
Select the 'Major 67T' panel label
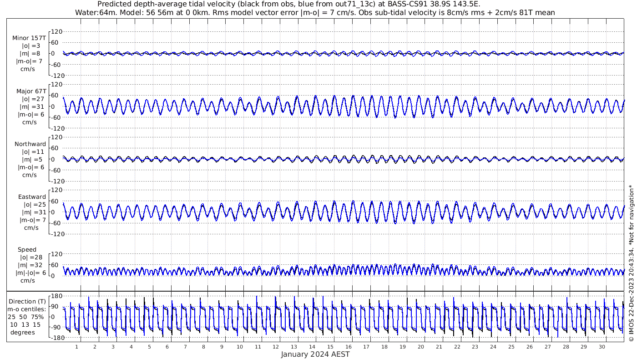point(31,91)
